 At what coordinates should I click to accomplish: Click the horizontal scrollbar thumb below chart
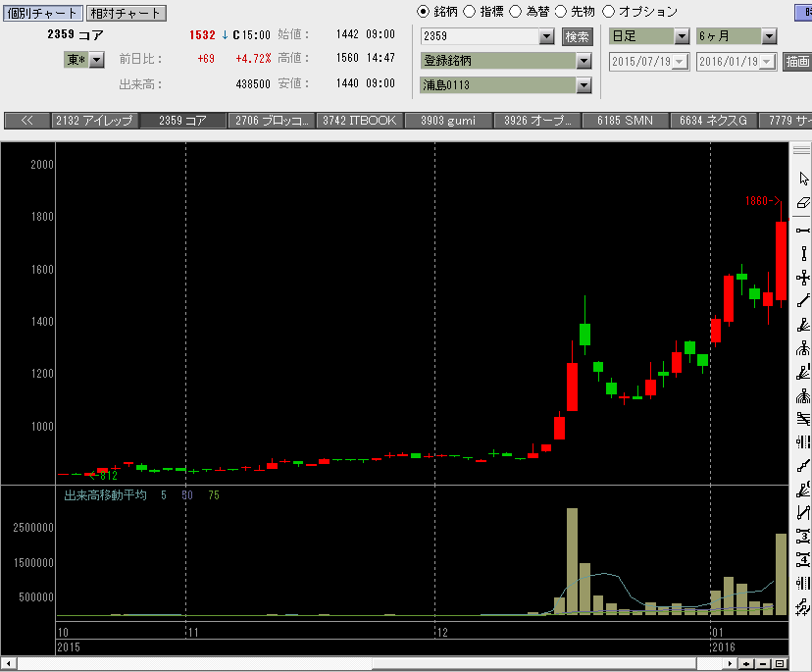pyautogui.click(x=533, y=664)
